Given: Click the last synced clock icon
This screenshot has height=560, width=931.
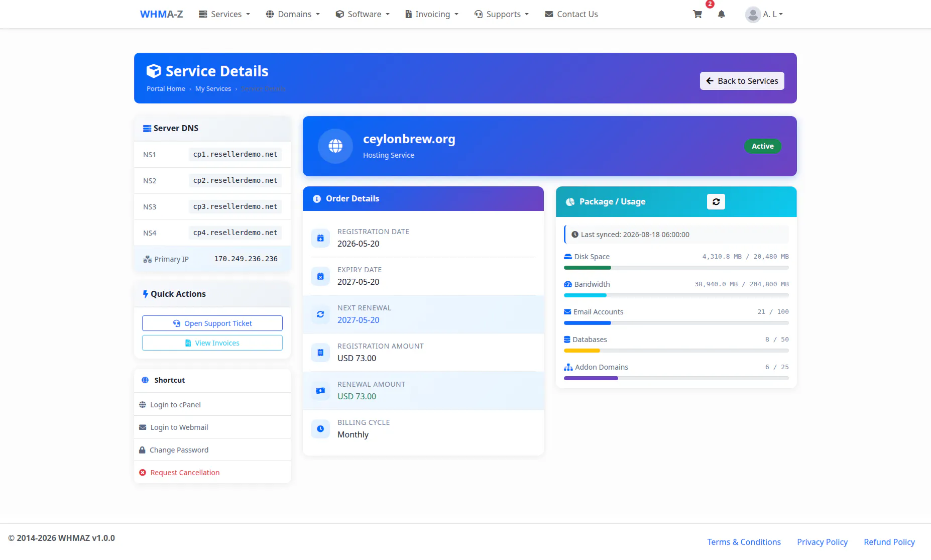Looking at the screenshot, I should tap(575, 235).
